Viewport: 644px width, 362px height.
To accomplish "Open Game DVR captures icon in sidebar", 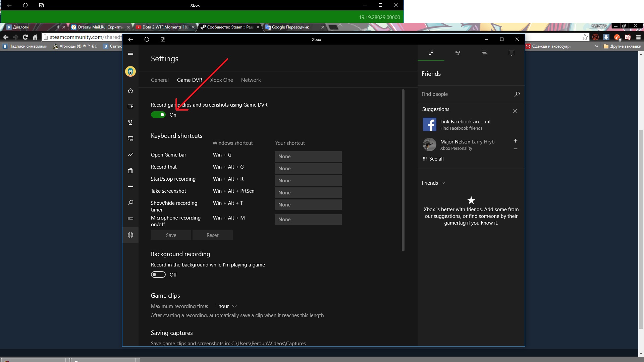I will point(130,138).
